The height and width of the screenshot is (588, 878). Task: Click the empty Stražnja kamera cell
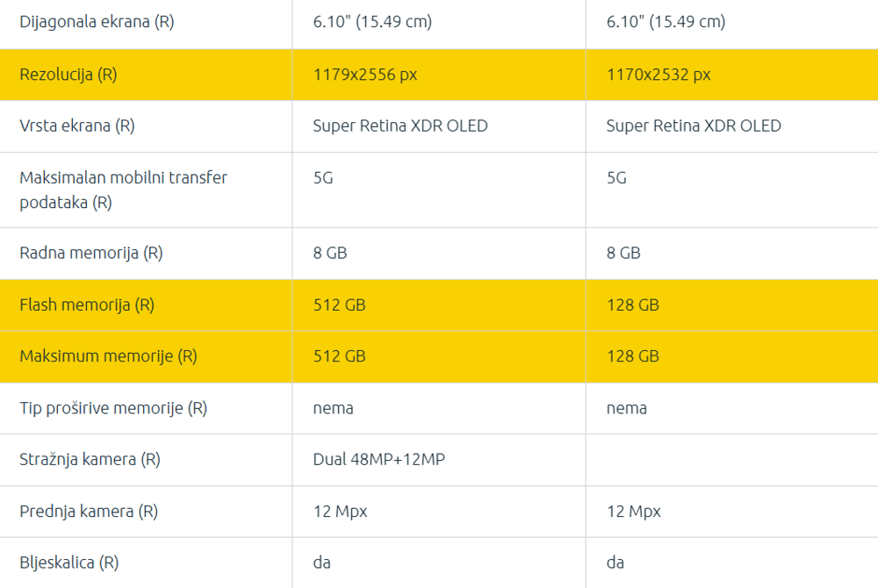(731, 460)
